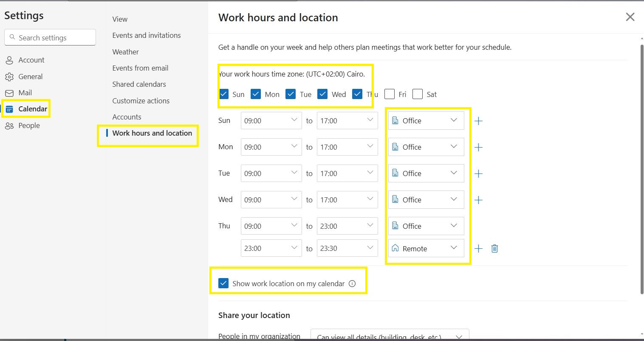
Task: Open Thursday's 23:00 end time dropdown
Action: [347, 226]
